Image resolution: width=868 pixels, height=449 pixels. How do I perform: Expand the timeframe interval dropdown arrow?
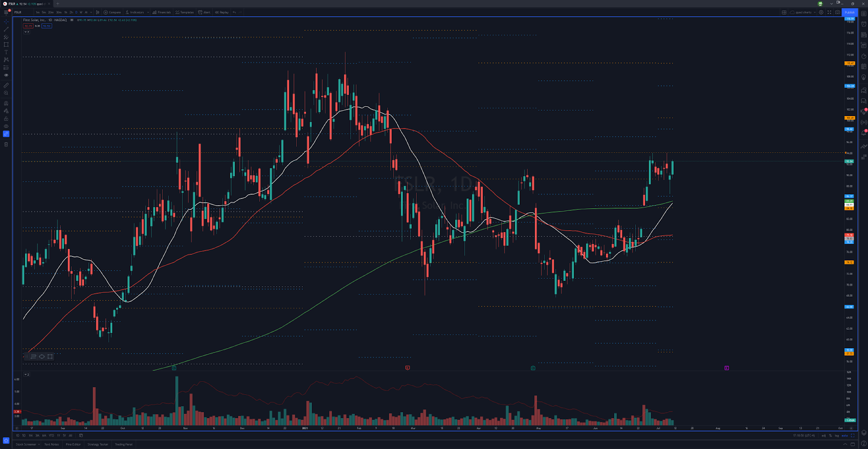91,12
